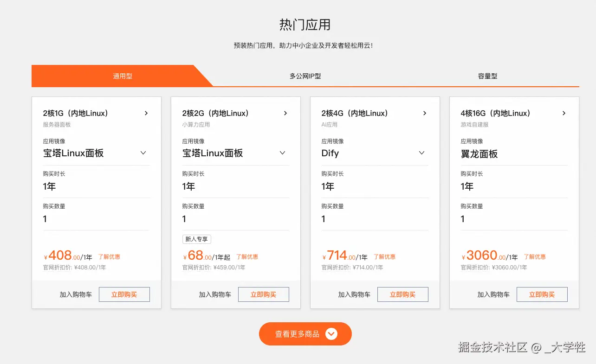Click 立即购买 on the 4核16G plan
The width and height of the screenshot is (596, 364).
point(542,294)
